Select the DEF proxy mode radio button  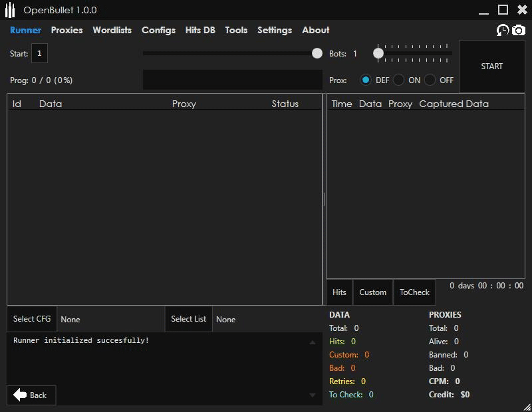(x=366, y=80)
